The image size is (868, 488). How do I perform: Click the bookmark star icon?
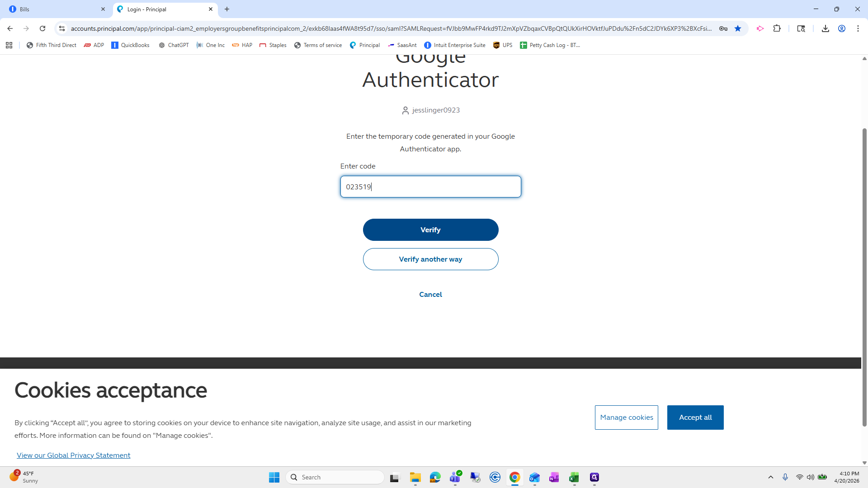click(738, 28)
